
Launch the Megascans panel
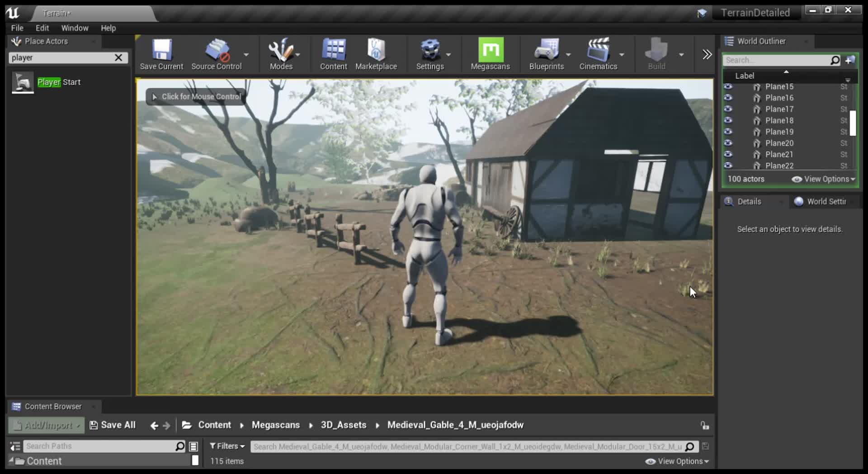pyautogui.click(x=490, y=53)
